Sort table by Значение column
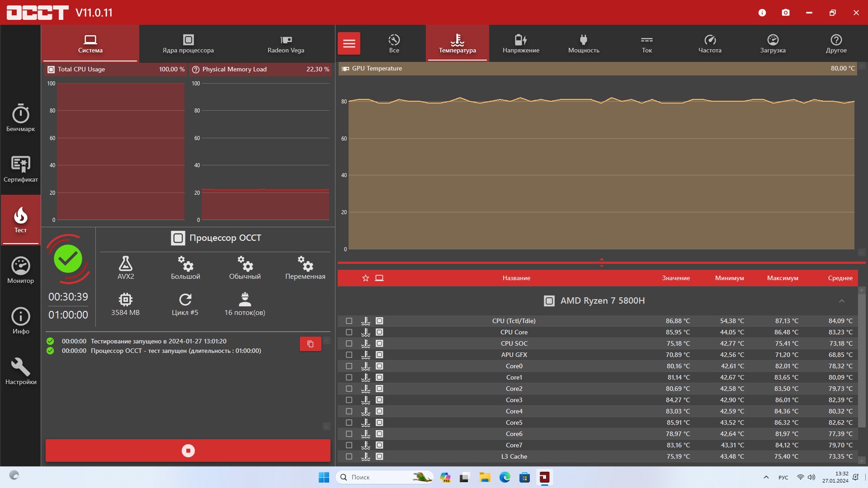The image size is (868, 488). click(x=676, y=278)
